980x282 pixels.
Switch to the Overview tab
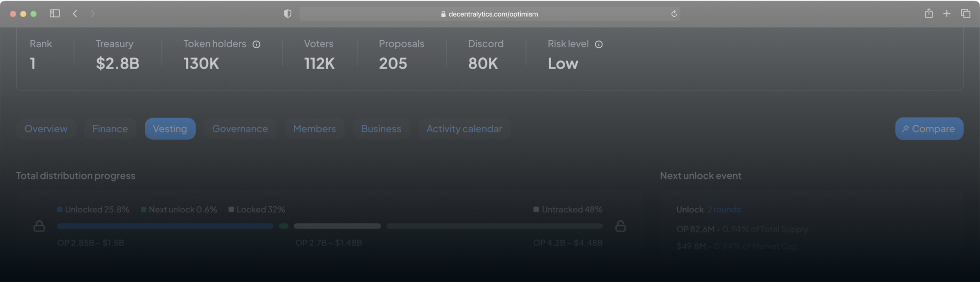point(46,129)
